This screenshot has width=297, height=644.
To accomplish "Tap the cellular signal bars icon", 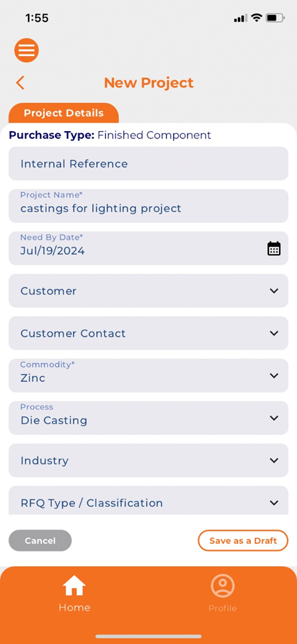I will click(x=241, y=19).
